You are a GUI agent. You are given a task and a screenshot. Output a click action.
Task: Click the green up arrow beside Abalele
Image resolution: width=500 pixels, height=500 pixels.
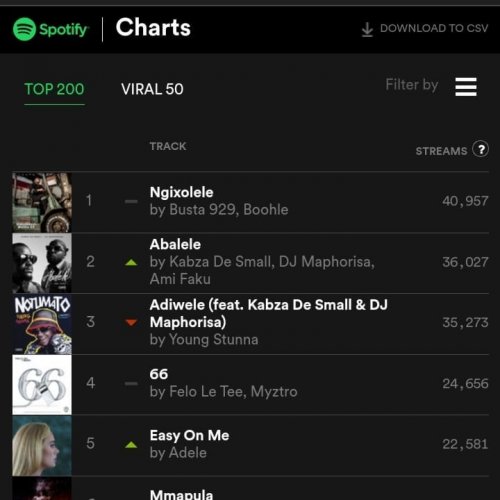pyautogui.click(x=131, y=262)
